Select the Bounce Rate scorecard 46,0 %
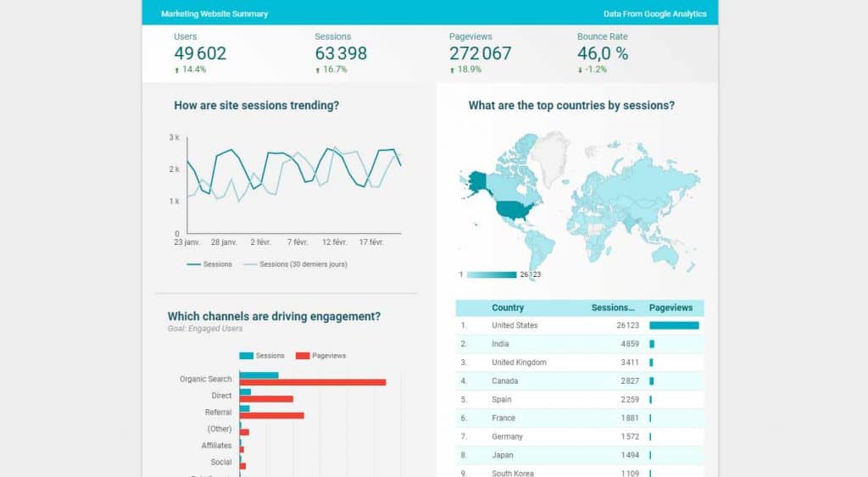This screenshot has width=868, height=477. [x=603, y=53]
